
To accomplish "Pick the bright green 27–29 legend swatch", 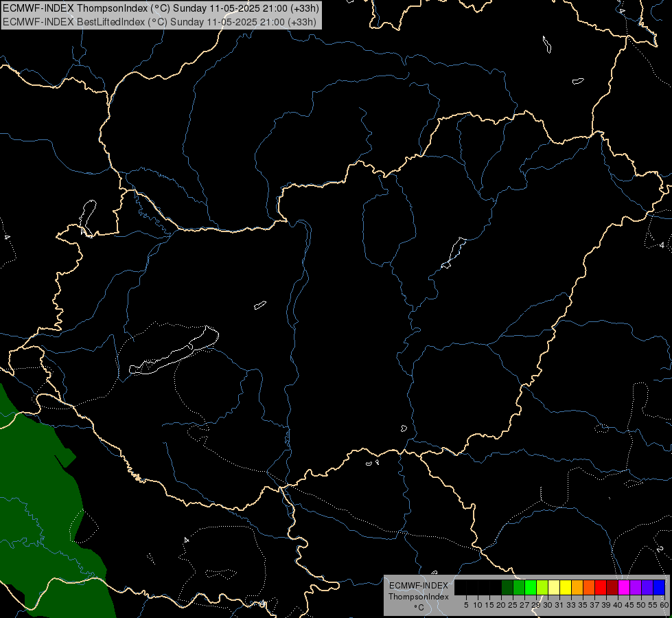I will (530, 588).
